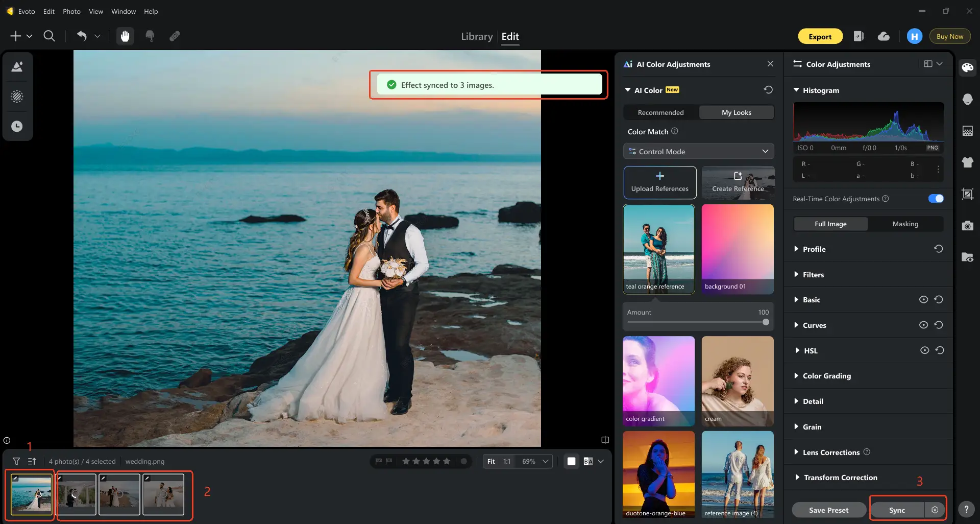Open the Control Mode dropdown
980x524 pixels.
coord(698,151)
